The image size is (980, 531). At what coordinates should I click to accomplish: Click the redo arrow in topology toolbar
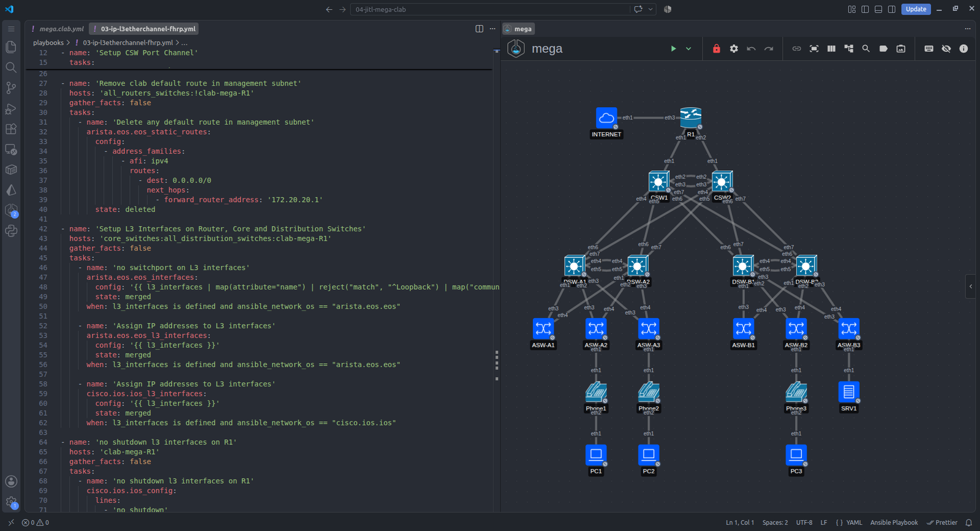pyautogui.click(x=769, y=49)
